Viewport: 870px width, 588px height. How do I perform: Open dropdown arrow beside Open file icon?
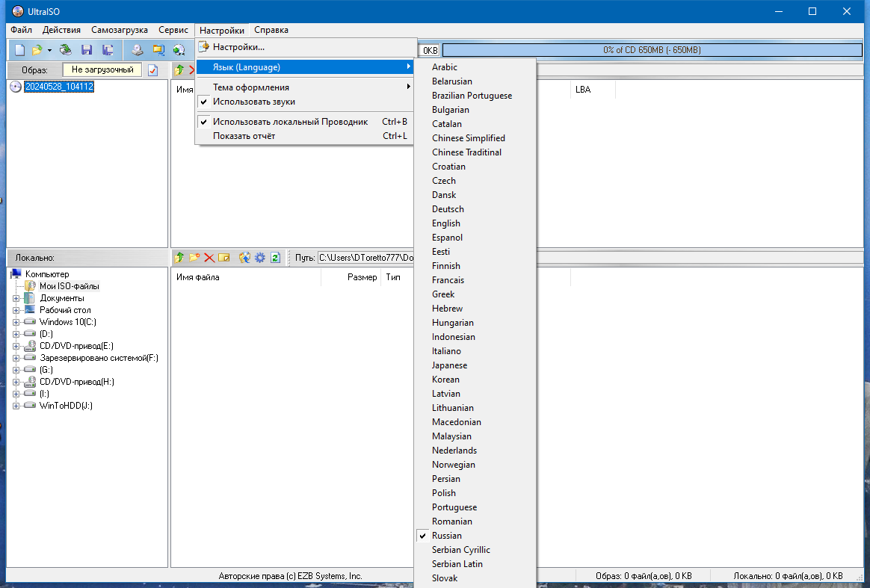[49, 51]
